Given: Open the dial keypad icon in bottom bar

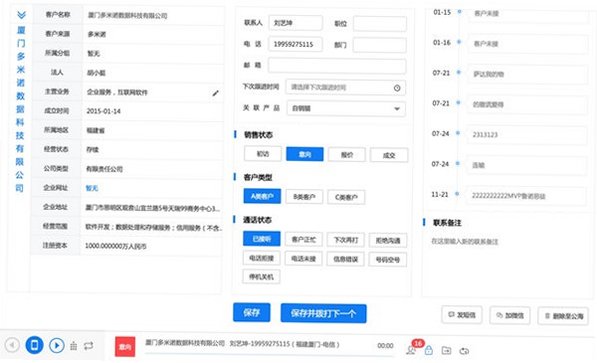Looking at the screenshot, I should (73, 346).
